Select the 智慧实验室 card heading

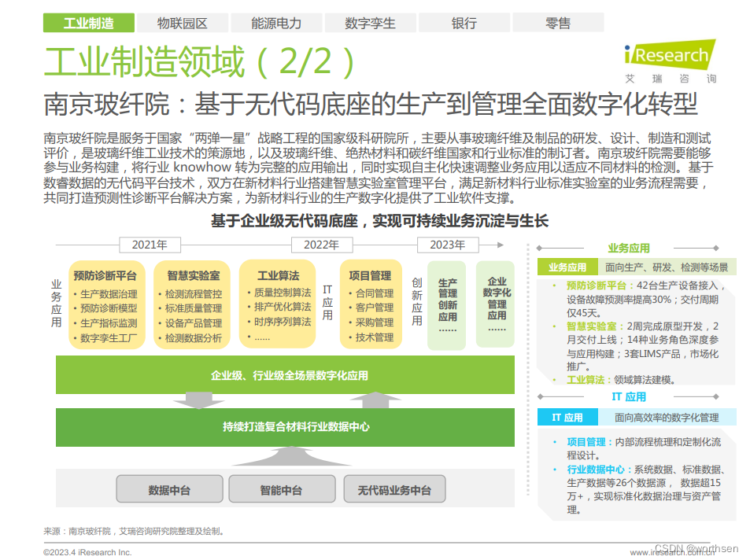click(194, 276)
